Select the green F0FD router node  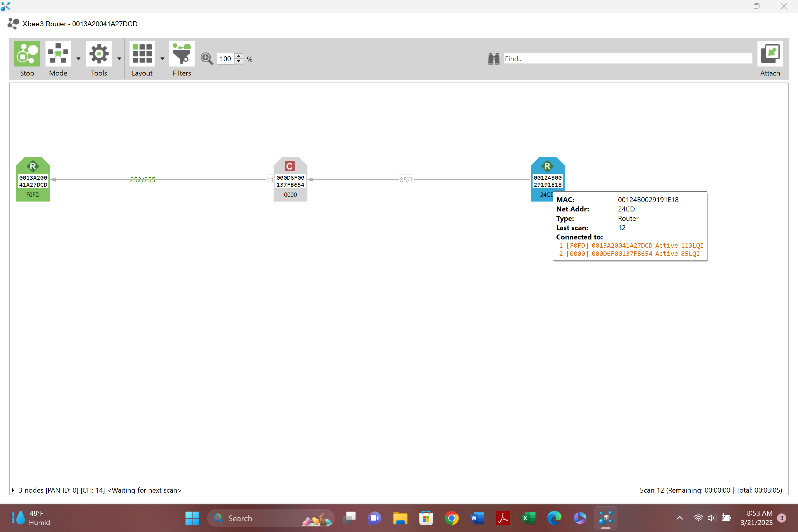coord(33,179)
